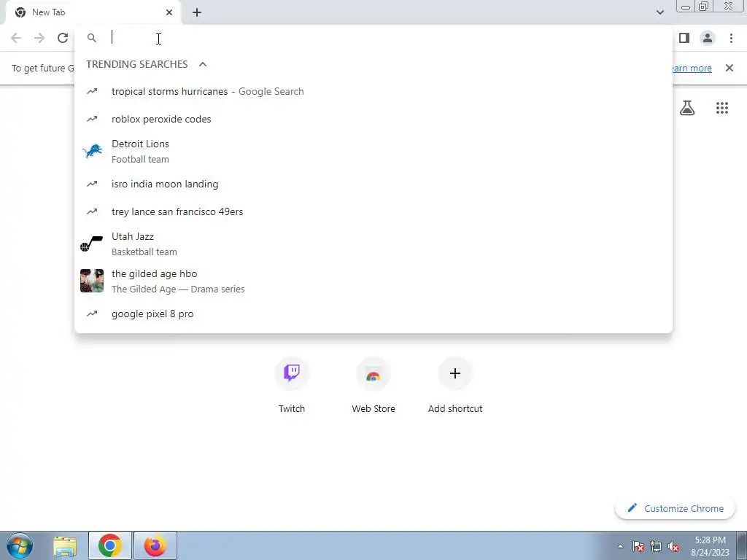Click trending arrow beside 'isro india moon landing'

tap(92, 184)
